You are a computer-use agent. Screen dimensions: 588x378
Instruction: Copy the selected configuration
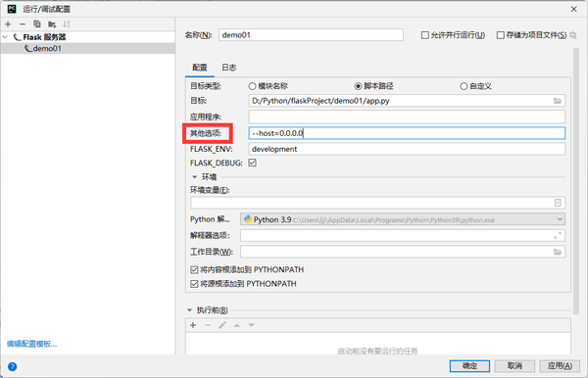[37, 24]
